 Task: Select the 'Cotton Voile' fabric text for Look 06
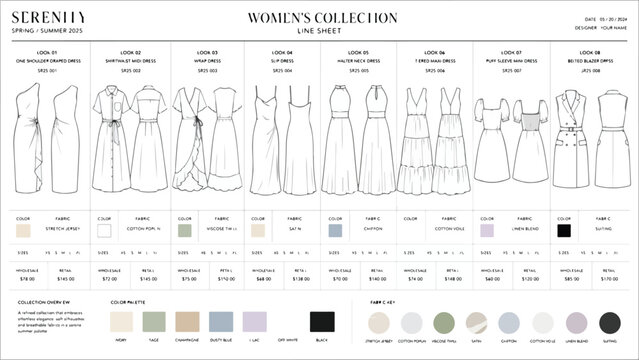point(450,229)
